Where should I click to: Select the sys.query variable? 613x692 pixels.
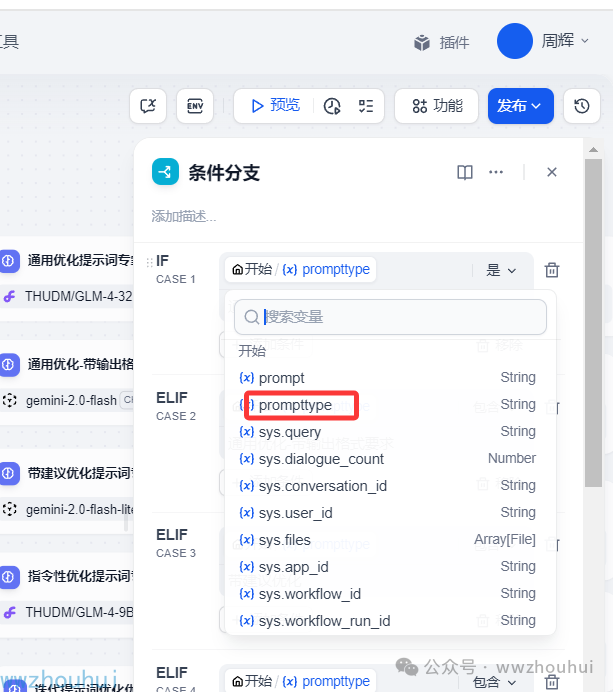(x=387, y=432)
